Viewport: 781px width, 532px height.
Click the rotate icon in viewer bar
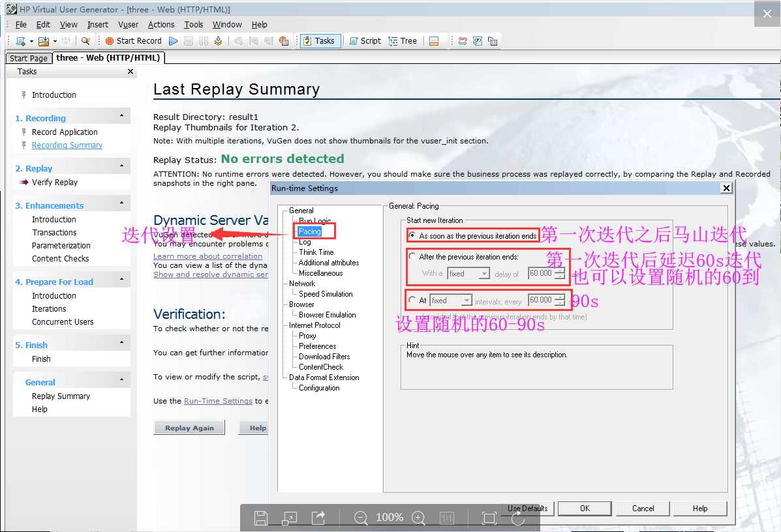(519, 518)
